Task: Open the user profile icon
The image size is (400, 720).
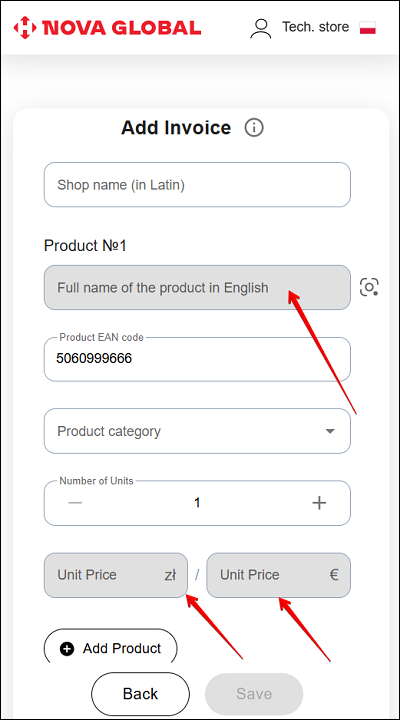Action: click(260, 28)
